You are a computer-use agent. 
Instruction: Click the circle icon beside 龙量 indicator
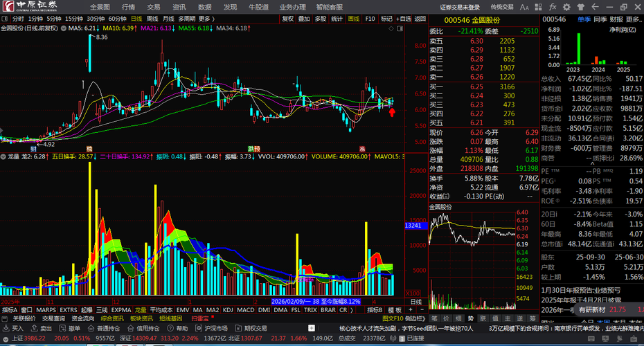click(3, 157)
